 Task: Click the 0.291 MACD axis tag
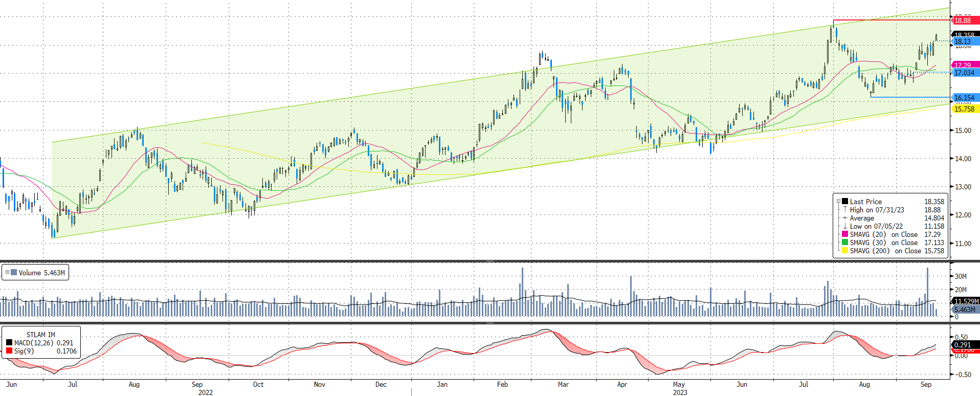tap(965, 345)
